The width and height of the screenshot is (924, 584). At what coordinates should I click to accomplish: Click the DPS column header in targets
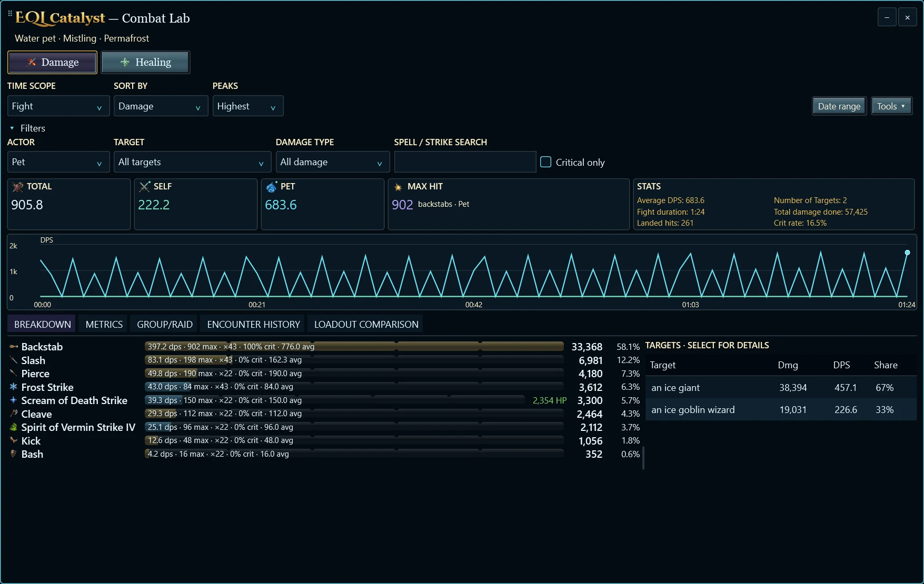[x=841, y=365]
